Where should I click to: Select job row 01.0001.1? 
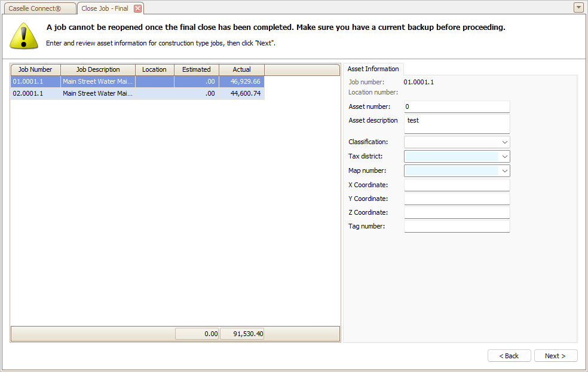(x=137, y=81)
